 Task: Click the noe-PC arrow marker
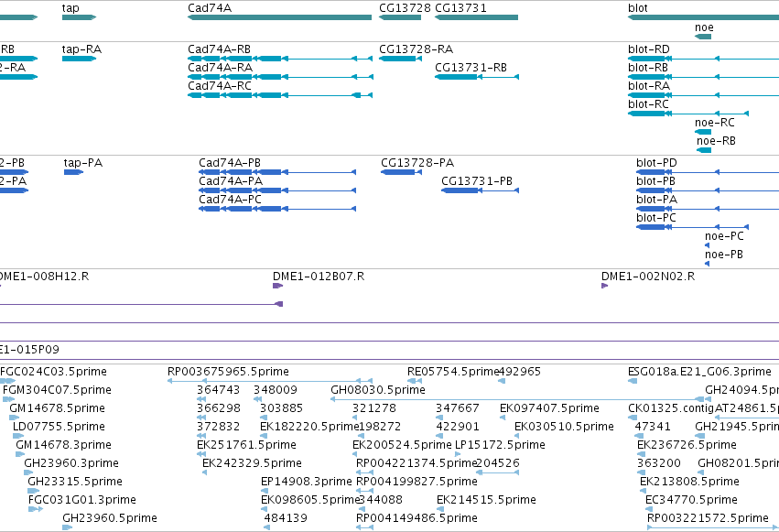click(x=707, y=245)
